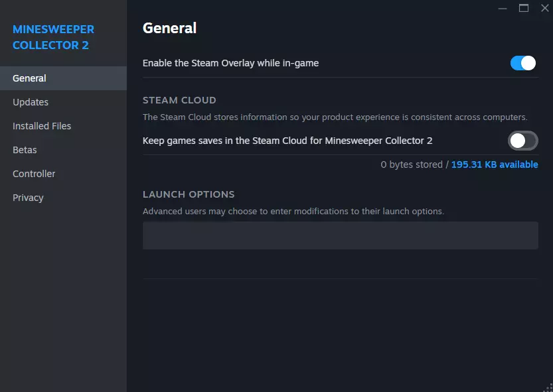
Task: Enable Steam Cloud game saves toggle
Action: click(x=523, y=141)
